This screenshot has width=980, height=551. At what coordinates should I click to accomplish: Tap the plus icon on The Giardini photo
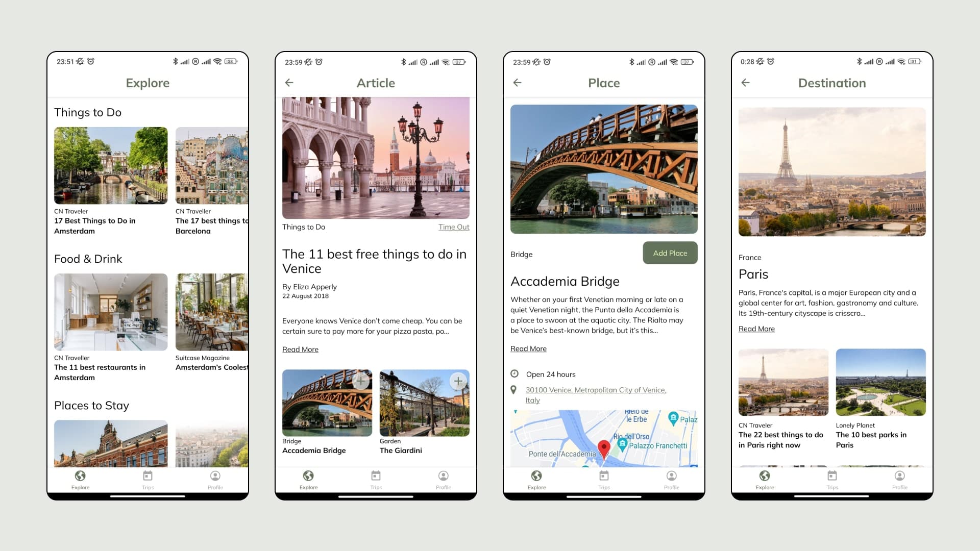click(458, 382)
